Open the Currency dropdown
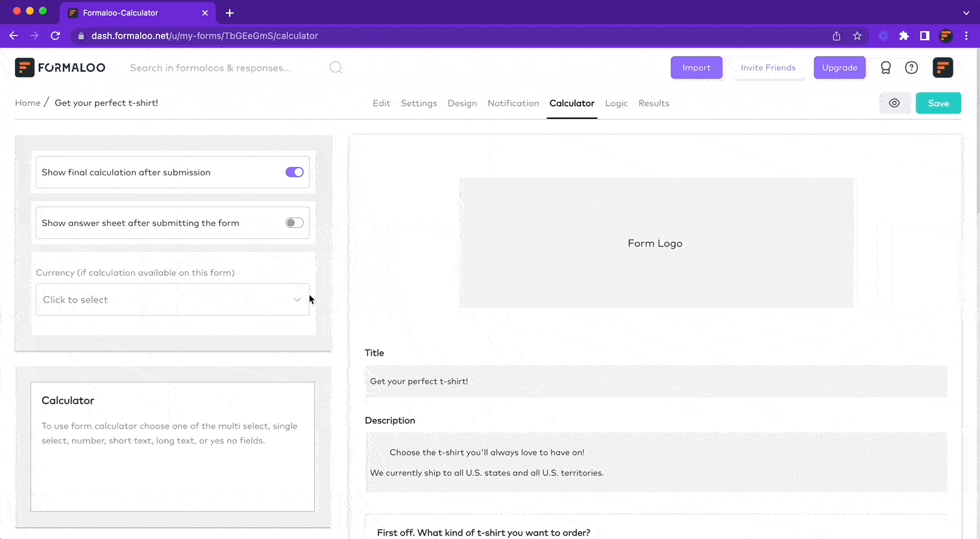This screenshot has width=980, height=539. coord(173,299)
